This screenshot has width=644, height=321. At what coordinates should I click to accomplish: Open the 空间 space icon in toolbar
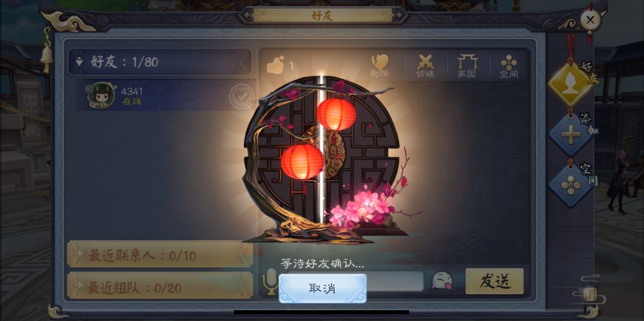click(x=509, y=66)
